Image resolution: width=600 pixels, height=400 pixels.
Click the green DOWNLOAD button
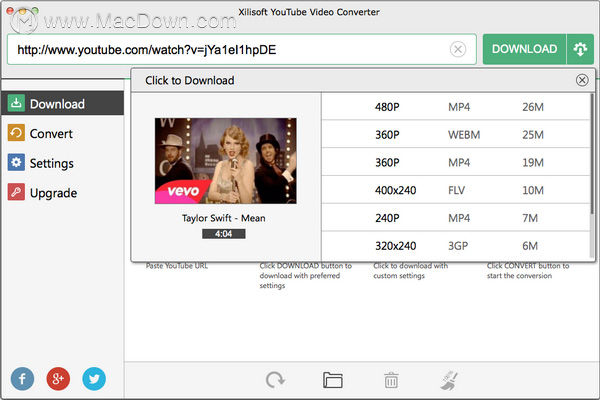(x=524, y=49)
